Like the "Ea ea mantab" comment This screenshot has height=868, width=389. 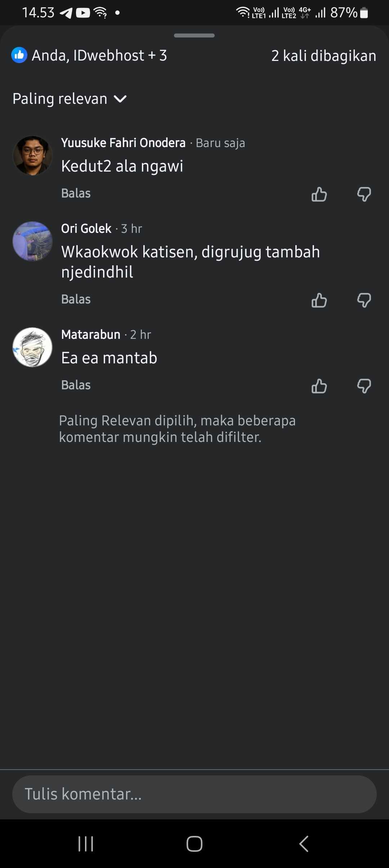(319, 386)
